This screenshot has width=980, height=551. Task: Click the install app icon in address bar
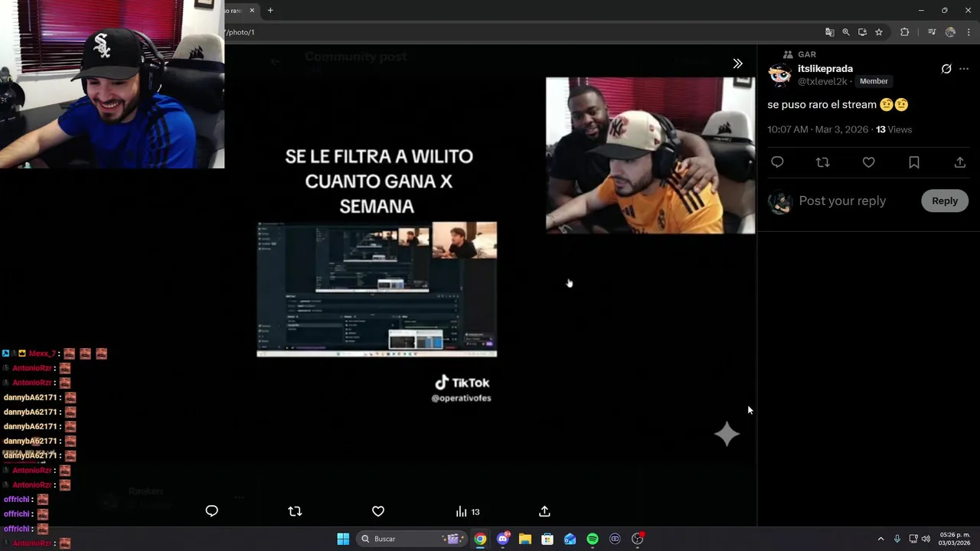click(862, 32)
